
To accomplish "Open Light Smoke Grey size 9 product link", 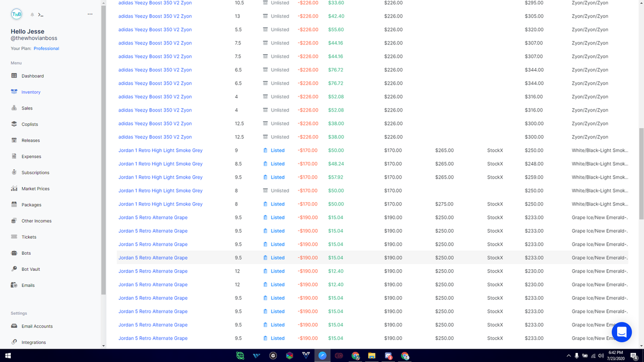I will point(160,150).
